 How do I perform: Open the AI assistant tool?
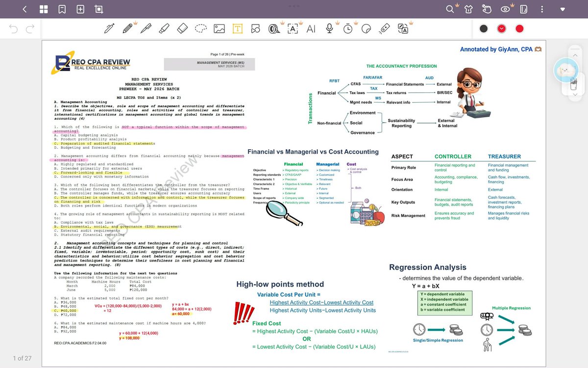pos(311,29)
